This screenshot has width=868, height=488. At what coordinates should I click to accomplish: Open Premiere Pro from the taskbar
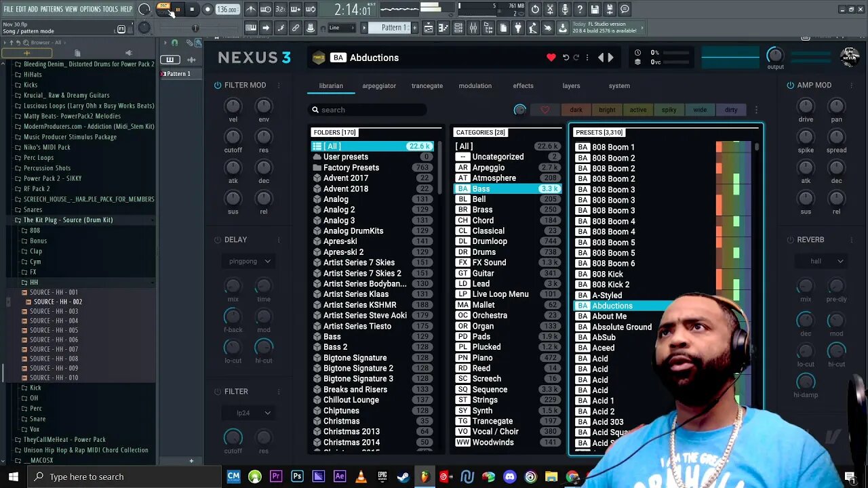coord(276,476)
